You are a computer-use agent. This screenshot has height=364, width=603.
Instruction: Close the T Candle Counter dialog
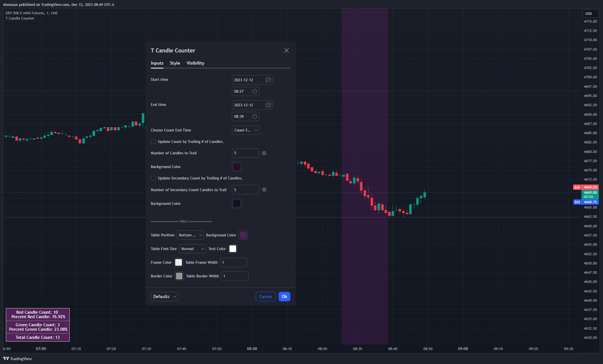pyautogui.click(x=286, y=51)
